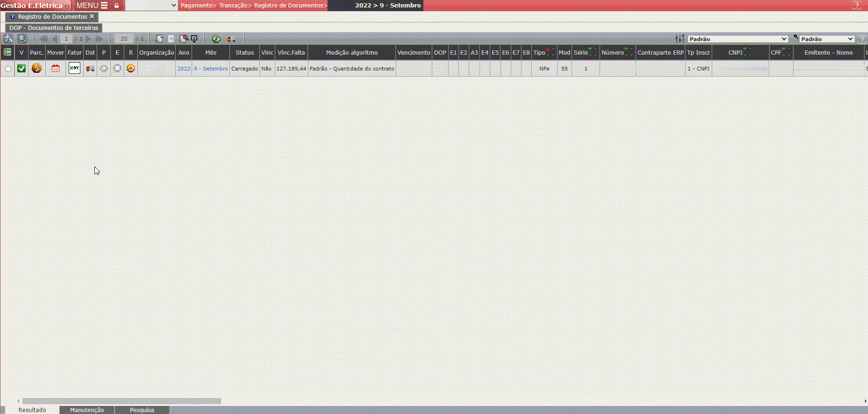
Task: Select the radio button of the first row
Action: [8, 69]
